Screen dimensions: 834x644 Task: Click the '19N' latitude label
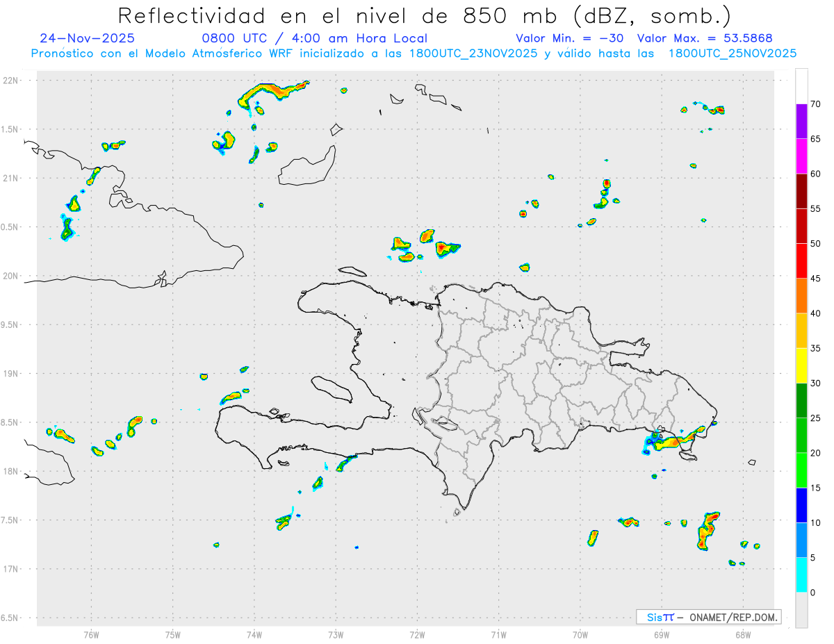[x=10, y=374]
